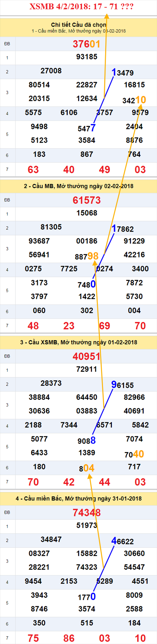Select the number 42216
The width and height of the screenshot is (157, 644).
coord(134,255)
